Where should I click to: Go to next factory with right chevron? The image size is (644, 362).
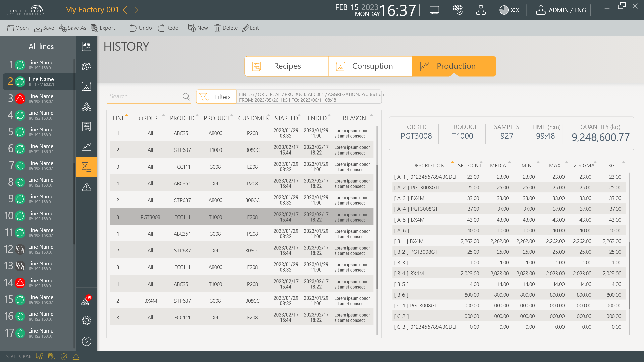(137, 10)
